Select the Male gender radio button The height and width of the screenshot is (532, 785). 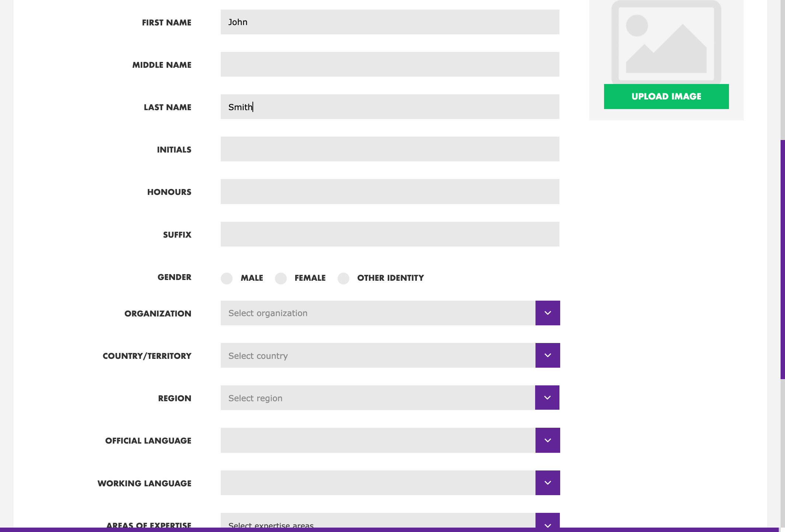[227, 278]
